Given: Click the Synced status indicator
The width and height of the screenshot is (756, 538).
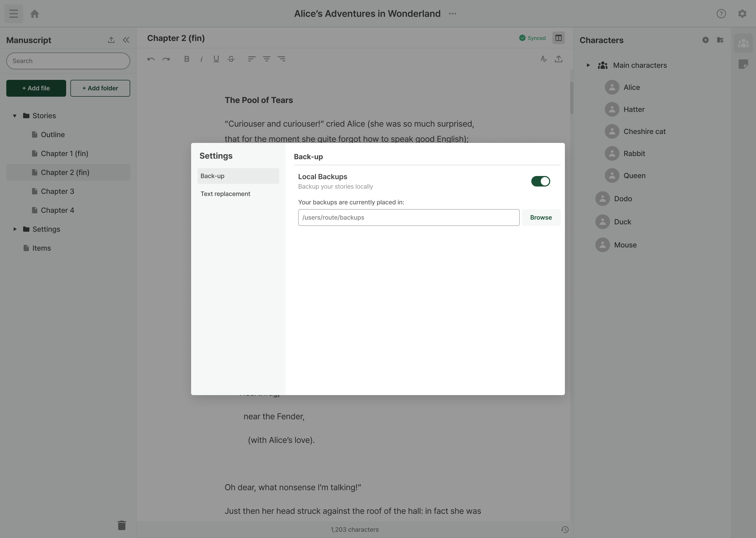Looking at the screenshot, I should coord(532,38).
